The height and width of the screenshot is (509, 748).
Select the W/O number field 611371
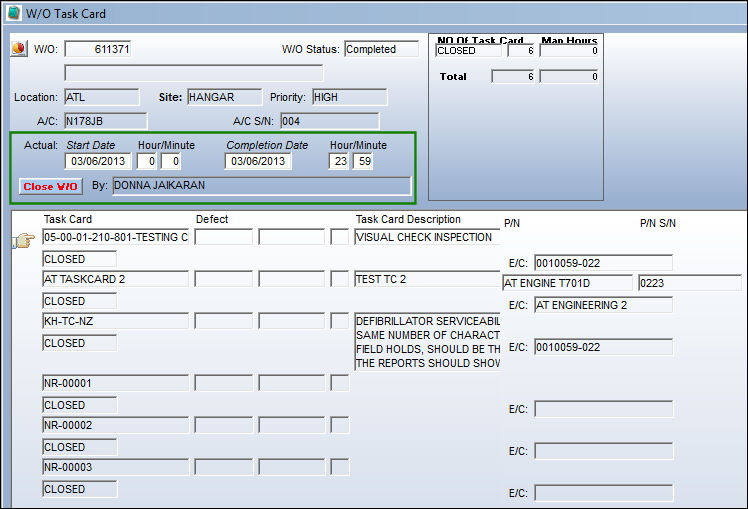pos(98,49)
